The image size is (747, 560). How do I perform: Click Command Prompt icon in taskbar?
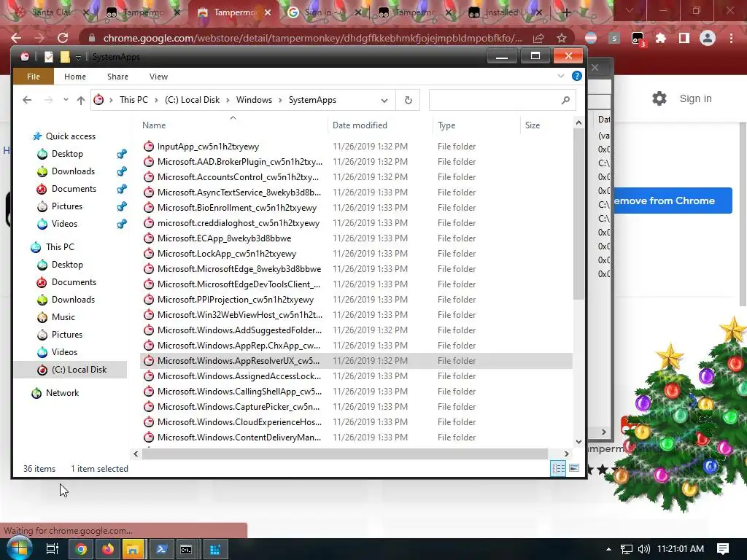(x=186, y=549)
